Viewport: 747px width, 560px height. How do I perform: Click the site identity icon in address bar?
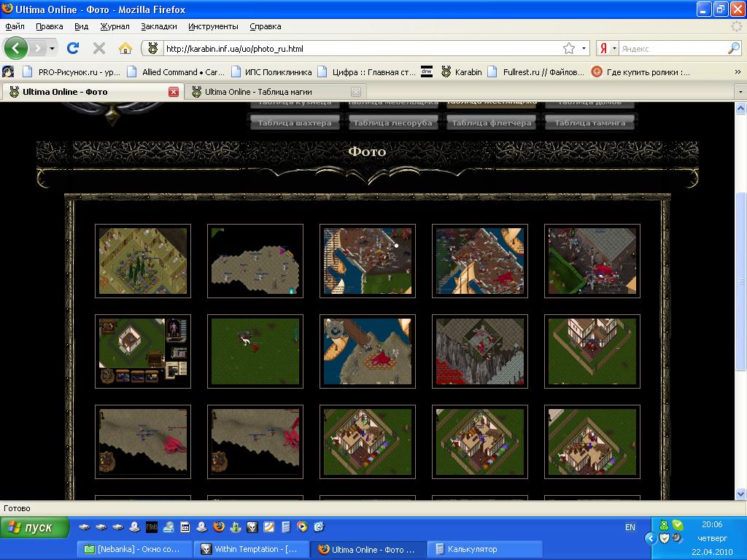click(x=153, y=48)
